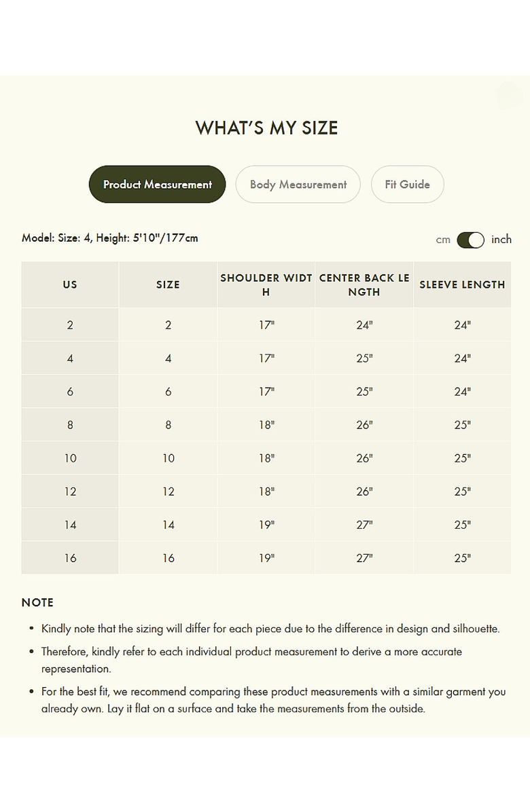Click the Shoulder Width column header
The image size is (530, 812).
point(266,284)
